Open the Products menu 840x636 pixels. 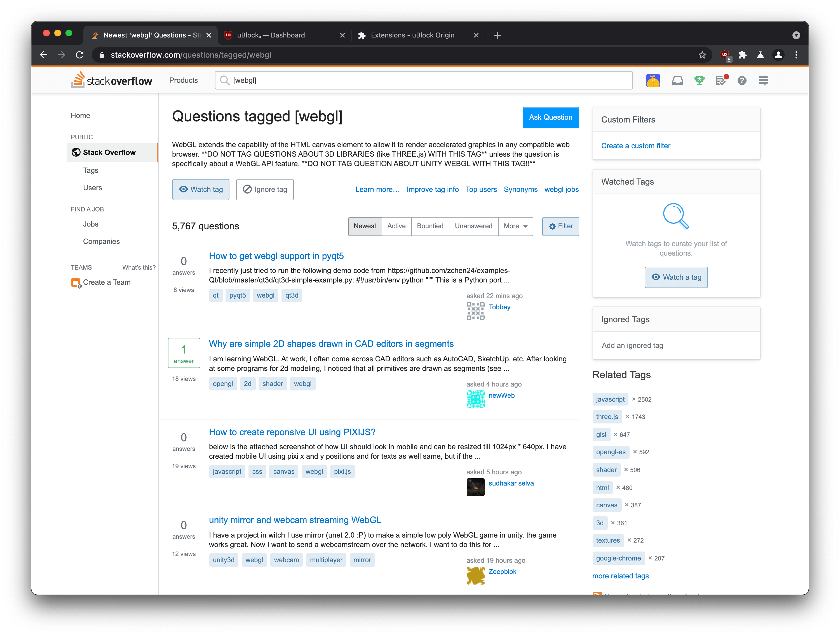click(184, 80)
